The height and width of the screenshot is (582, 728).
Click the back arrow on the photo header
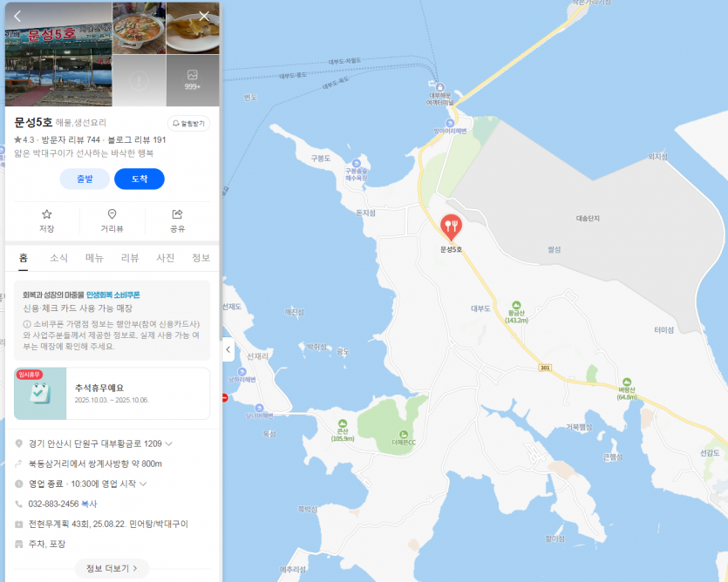[x=17, y=17]
